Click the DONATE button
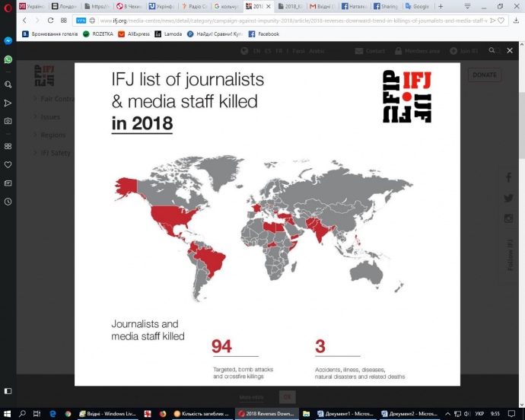This screenshot has height=420, width=525. (x=484, y=75)
